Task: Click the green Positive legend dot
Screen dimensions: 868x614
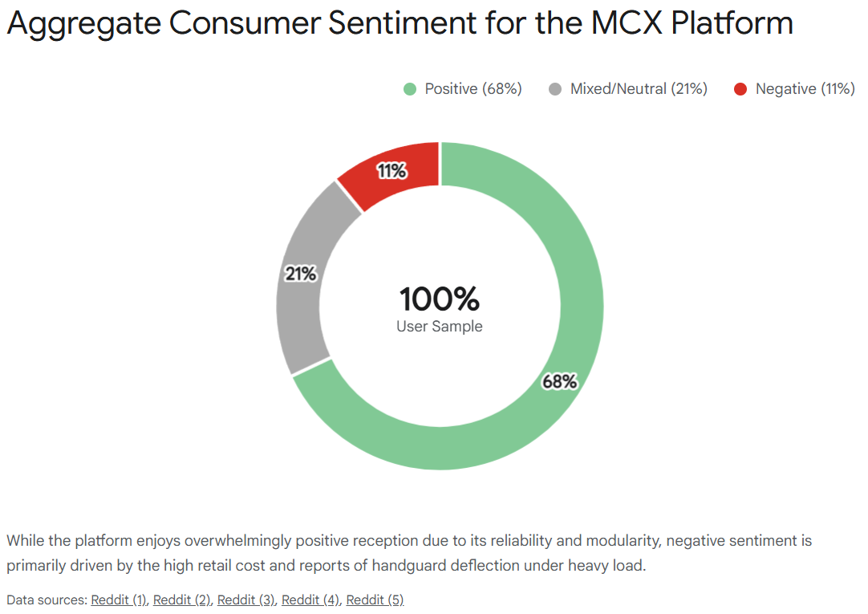Action: pyautogui.click(x=410, y=89)
